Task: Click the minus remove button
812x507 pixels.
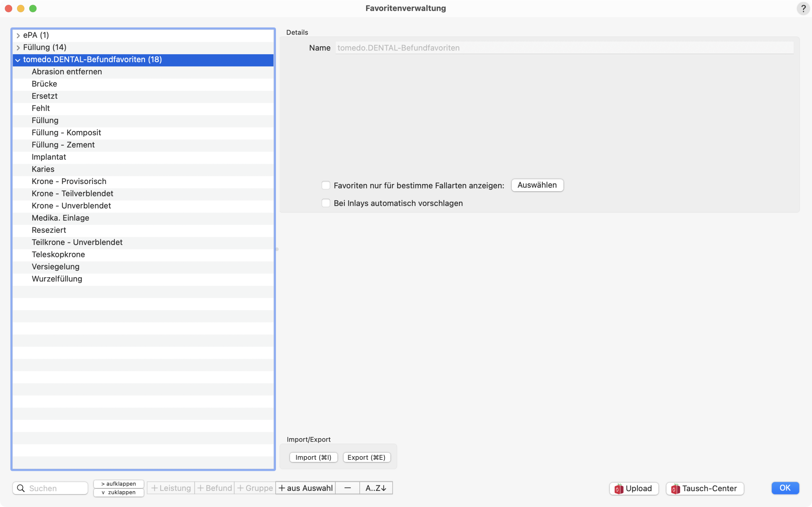Action: tap(347, 488)
